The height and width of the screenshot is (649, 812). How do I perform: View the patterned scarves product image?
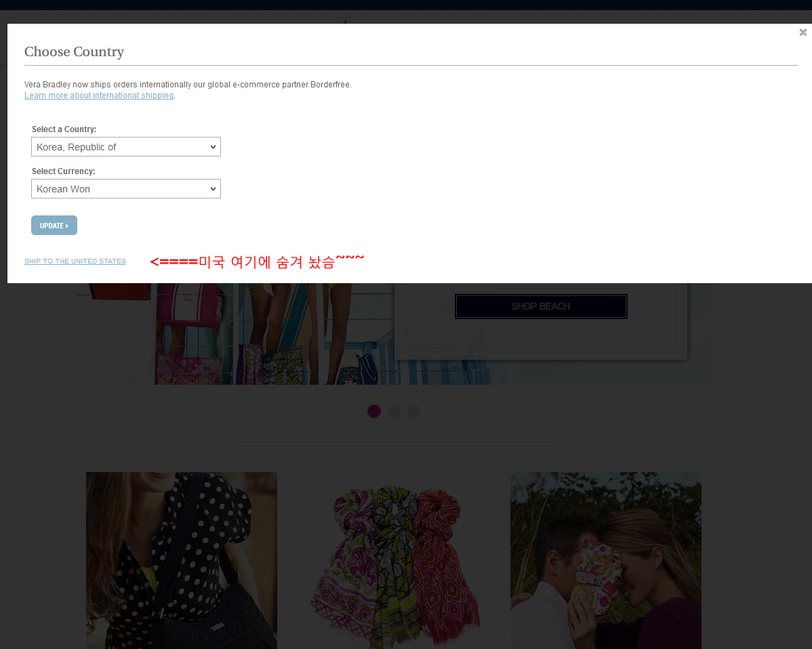[x=394, y=560]
